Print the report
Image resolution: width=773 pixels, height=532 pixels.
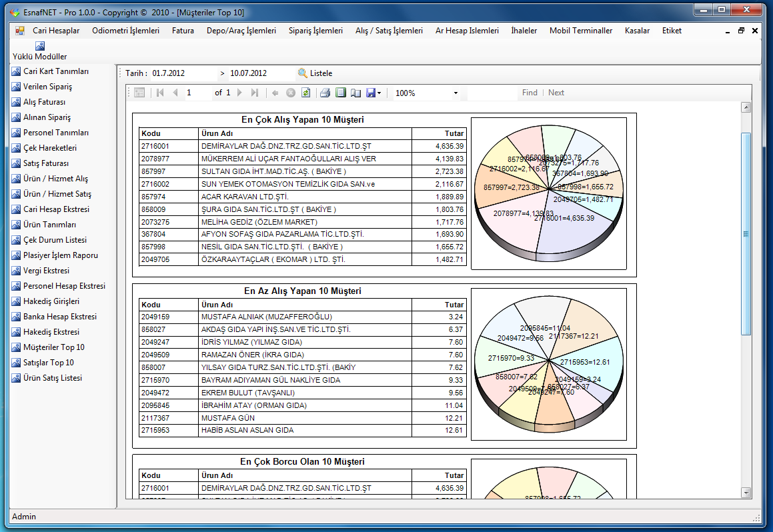click(x=325, y=93)
